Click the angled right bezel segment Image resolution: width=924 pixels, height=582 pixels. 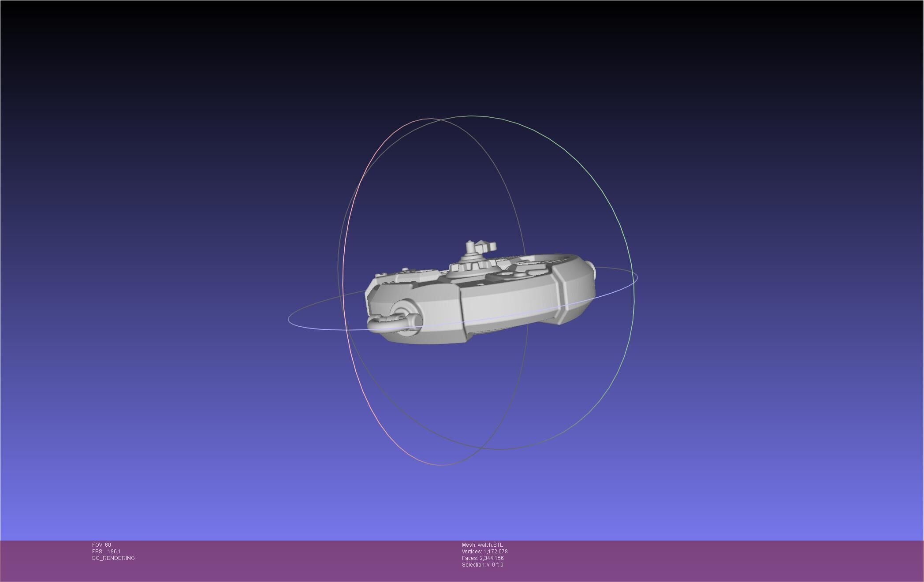pos(578,289)
